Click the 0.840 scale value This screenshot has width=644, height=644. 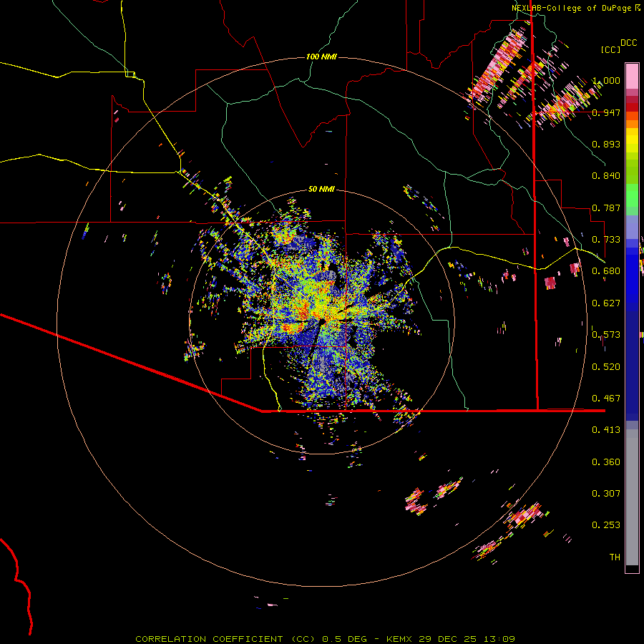[606, 176]
